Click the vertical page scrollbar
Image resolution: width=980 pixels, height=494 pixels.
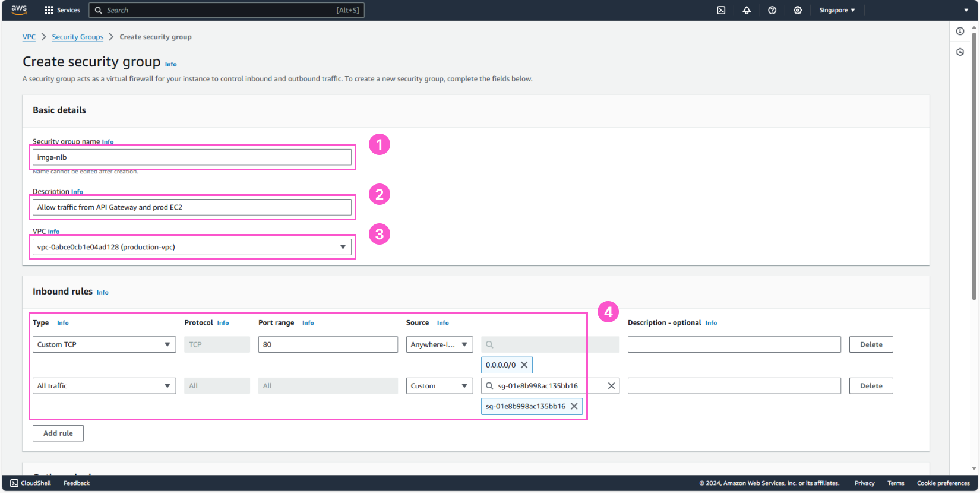click(974, 166)
